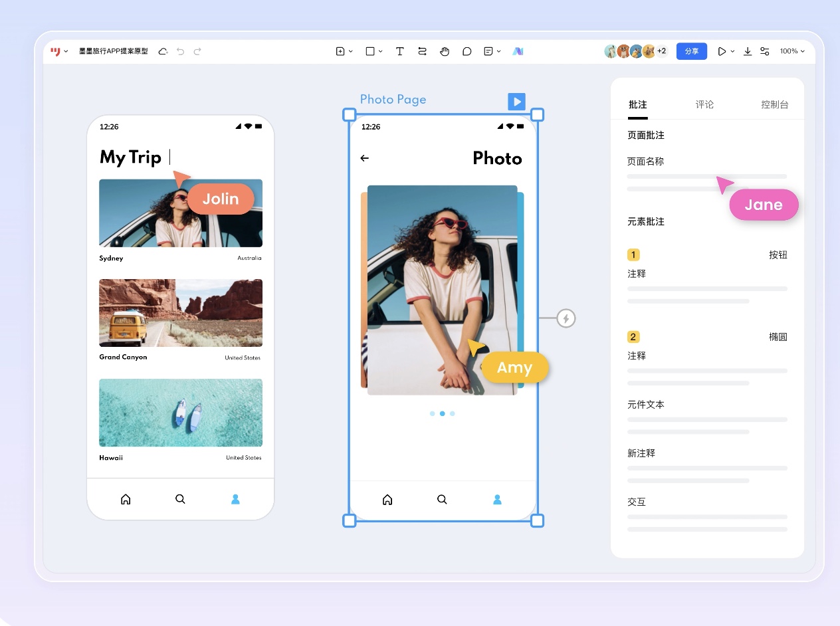
Task: Select the Photo Page frame label
Action: (x=393, y=100)
